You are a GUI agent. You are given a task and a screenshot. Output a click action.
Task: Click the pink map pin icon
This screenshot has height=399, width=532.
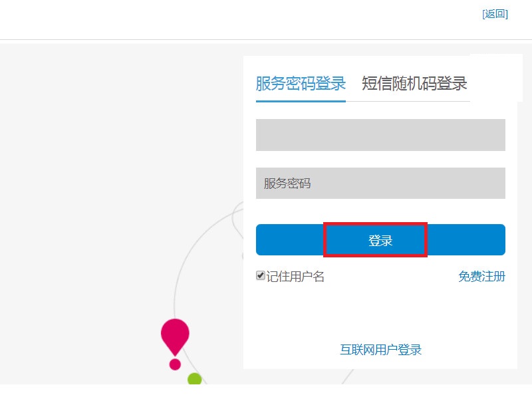click(x=175, y=334)
